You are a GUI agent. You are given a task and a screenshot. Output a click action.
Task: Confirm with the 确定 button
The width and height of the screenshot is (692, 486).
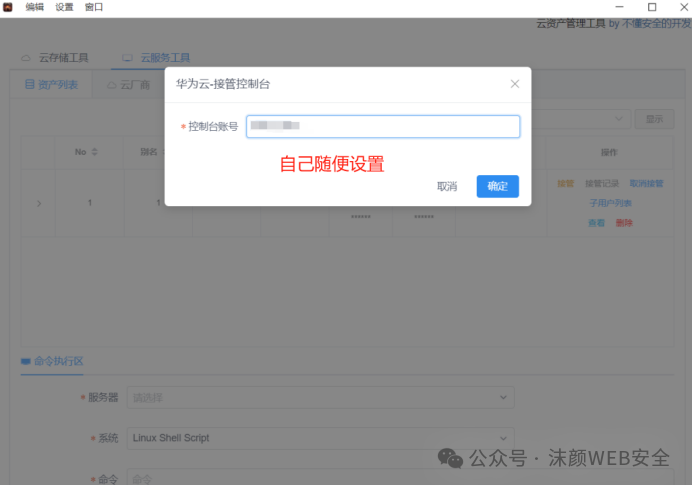(x=497, y=186)
